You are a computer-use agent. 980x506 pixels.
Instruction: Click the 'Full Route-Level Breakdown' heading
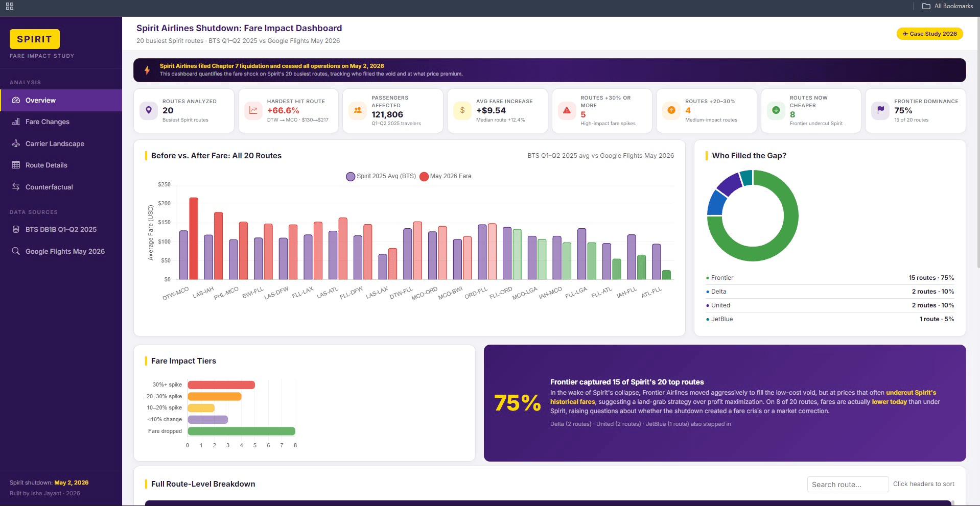tap(203, 484)
